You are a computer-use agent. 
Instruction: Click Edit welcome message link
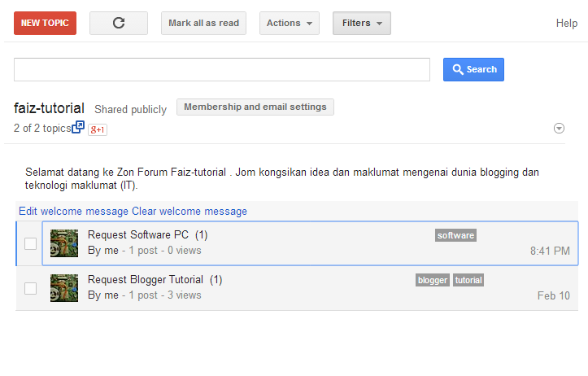click(73, 212)
